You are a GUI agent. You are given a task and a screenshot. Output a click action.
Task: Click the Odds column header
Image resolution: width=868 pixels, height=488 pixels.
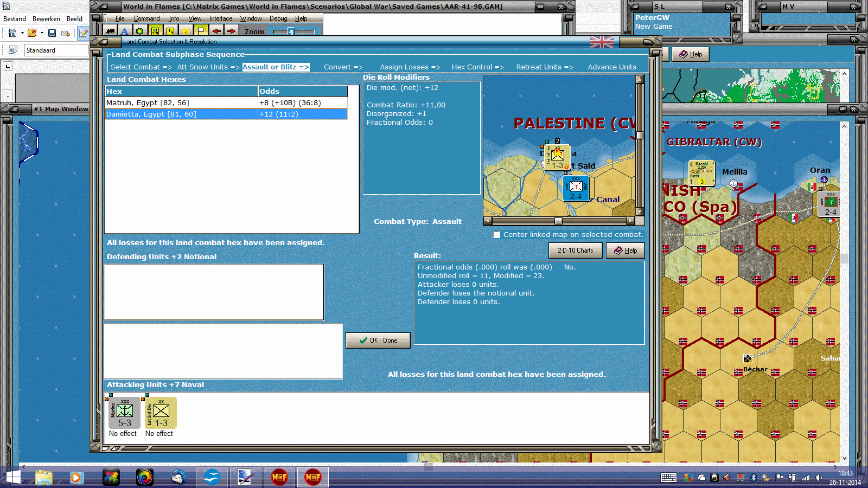(x=303, y=91)
